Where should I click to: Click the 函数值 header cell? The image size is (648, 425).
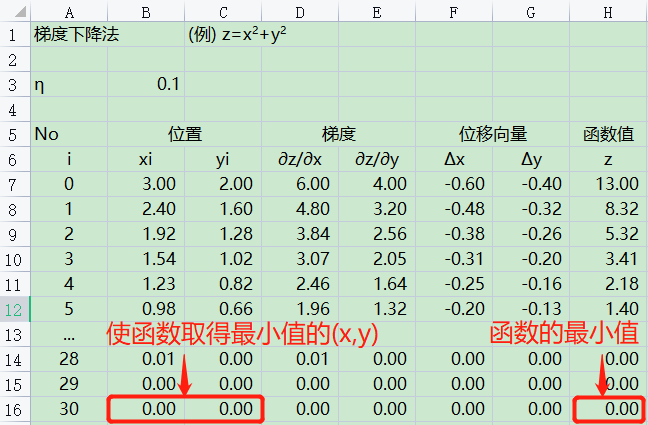(608, 133)
